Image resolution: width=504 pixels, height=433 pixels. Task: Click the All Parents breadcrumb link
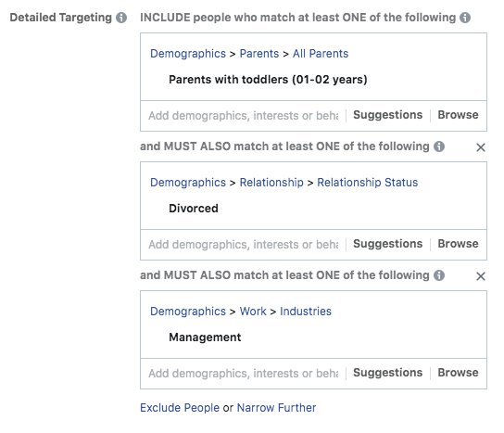coord(321,54)
